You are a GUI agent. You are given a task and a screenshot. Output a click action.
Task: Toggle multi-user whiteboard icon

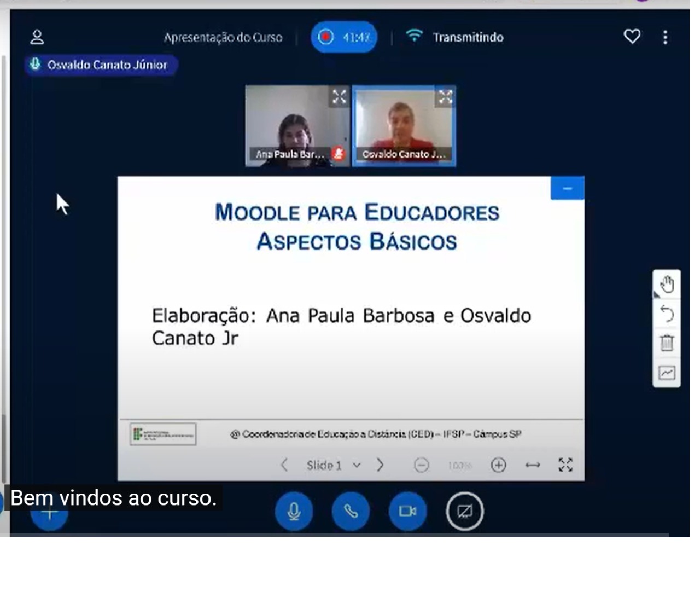667,373
